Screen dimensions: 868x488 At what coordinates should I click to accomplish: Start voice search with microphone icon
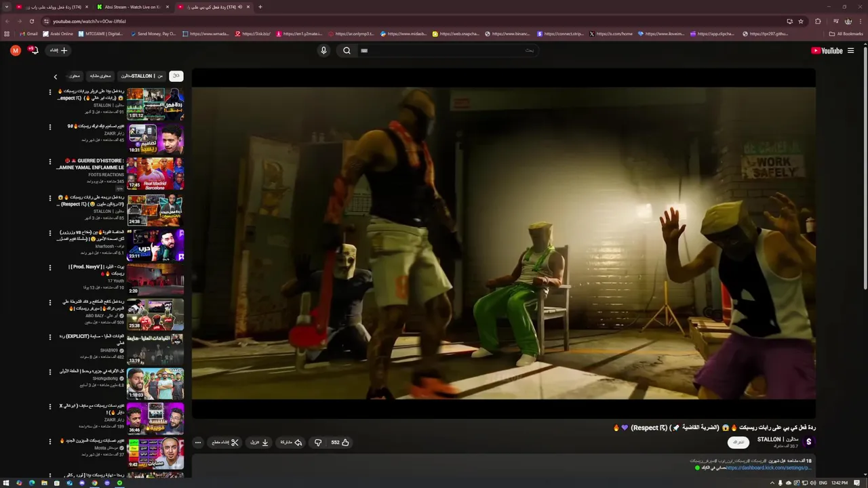(323, 50)
